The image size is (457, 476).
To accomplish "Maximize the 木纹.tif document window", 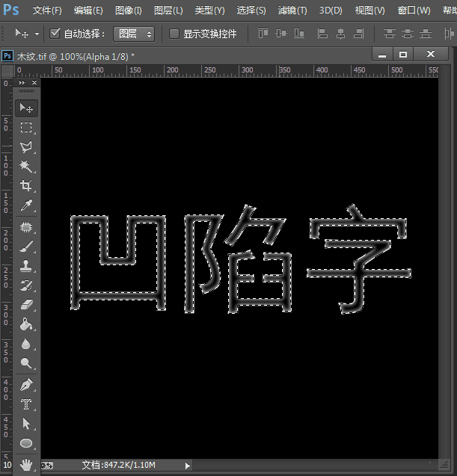I will tap(403, 55).
